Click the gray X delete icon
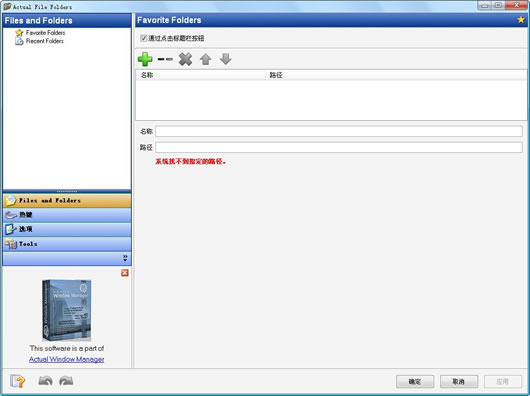Viewport: 530px width, 396px height. (185, 59)
